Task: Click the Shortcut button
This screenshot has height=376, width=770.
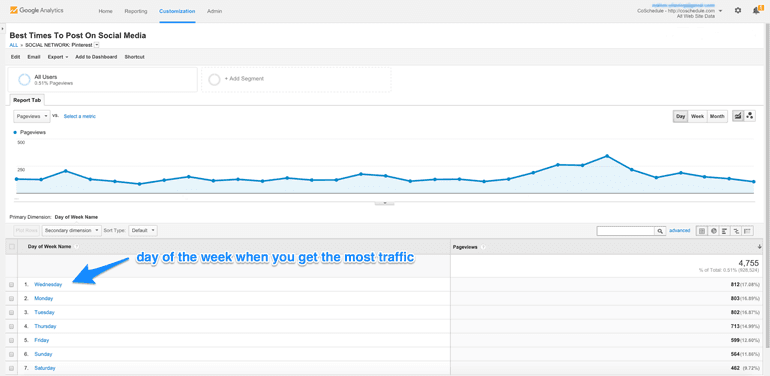Action: (x=135, y=57)
